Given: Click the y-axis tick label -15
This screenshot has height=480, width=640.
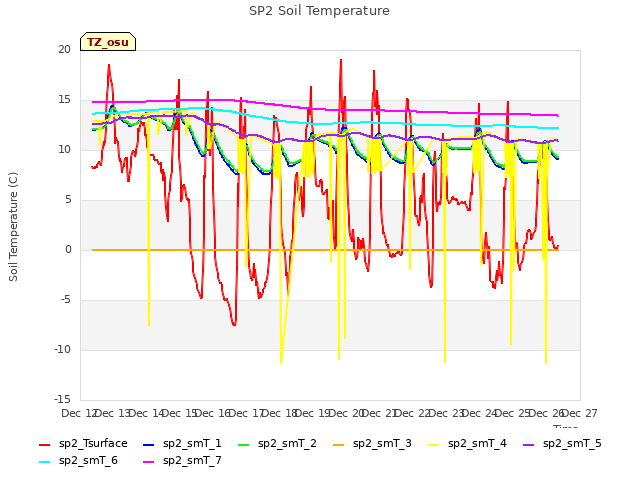Looking at the screenshot, I should pos(62,399).
